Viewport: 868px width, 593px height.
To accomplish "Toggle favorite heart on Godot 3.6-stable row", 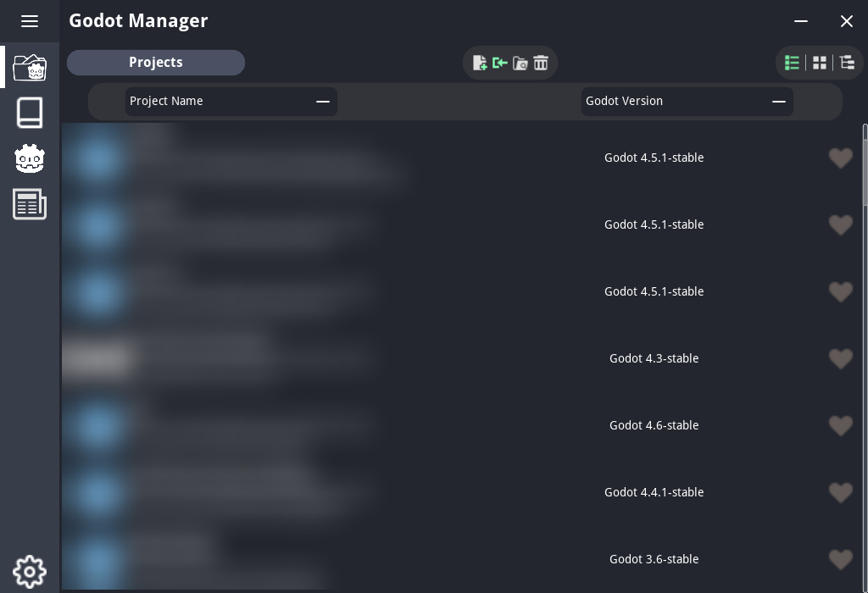I will click(841, 559).
